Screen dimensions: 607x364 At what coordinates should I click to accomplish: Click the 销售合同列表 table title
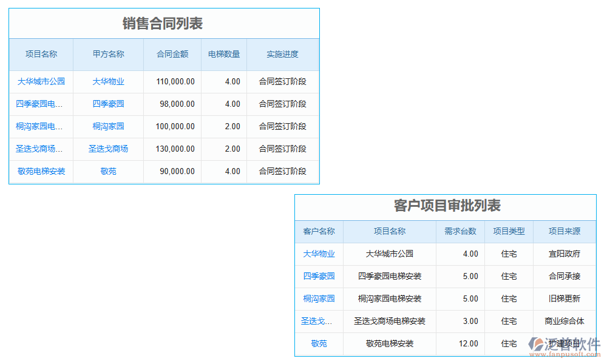164,24
